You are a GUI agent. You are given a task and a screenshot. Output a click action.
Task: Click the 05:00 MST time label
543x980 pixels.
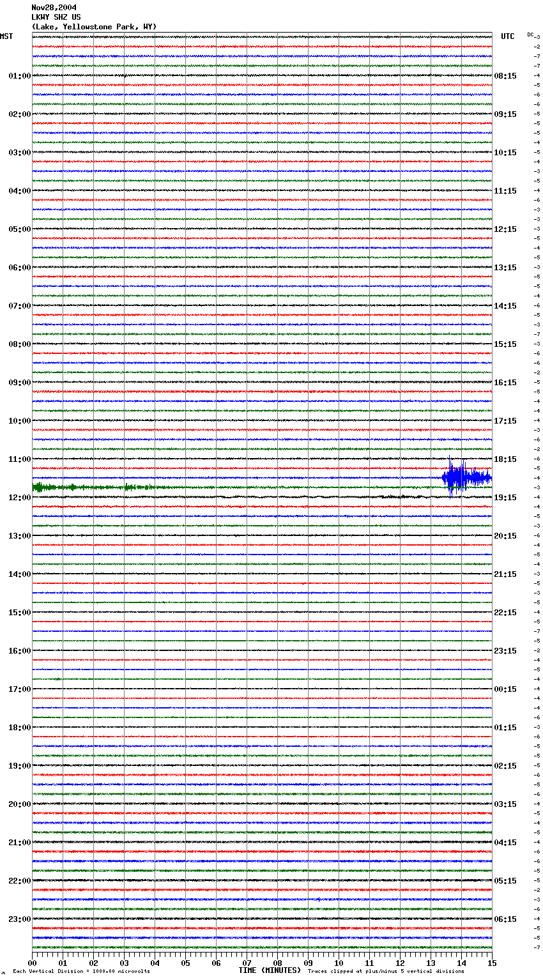click(x=20, y=229)
